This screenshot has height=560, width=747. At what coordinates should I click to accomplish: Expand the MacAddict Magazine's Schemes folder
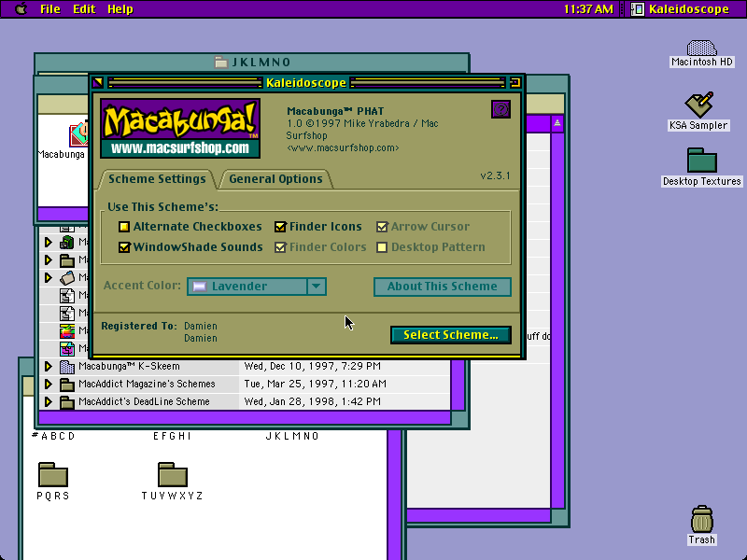tap(49, 384)
